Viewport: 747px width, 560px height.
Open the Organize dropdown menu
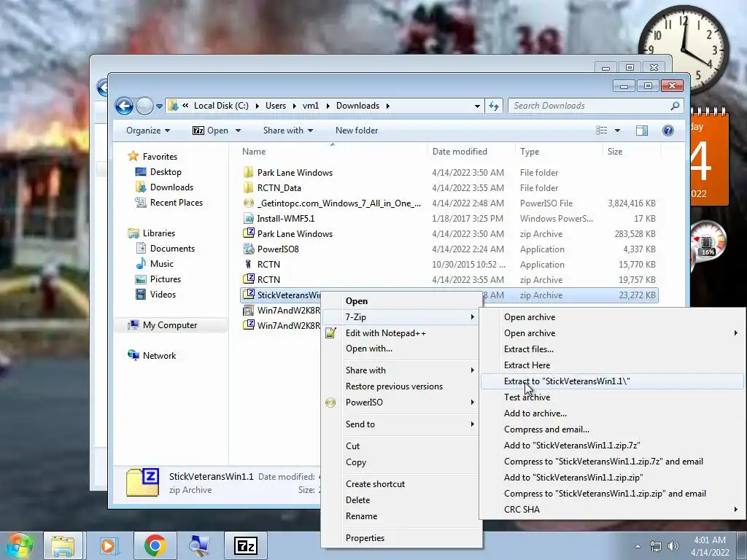coord(147,131)
